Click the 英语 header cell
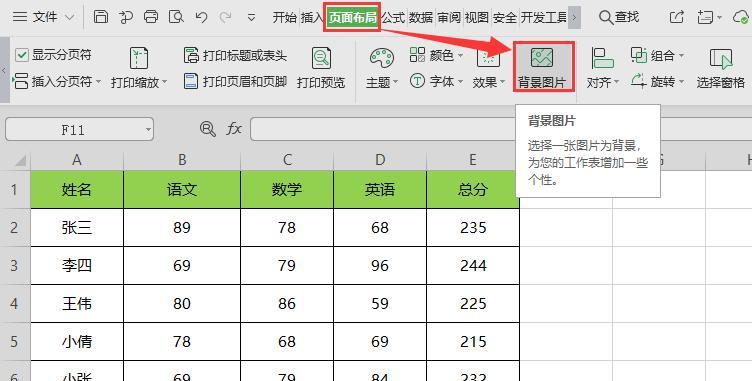 click(380, 190)
